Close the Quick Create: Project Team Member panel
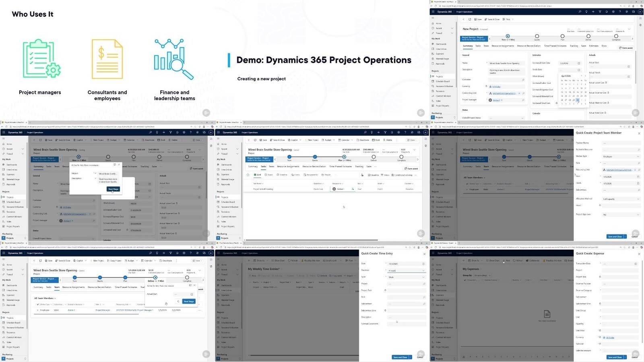Viewport: 644px width, 362px height. (x=639, y=133)
